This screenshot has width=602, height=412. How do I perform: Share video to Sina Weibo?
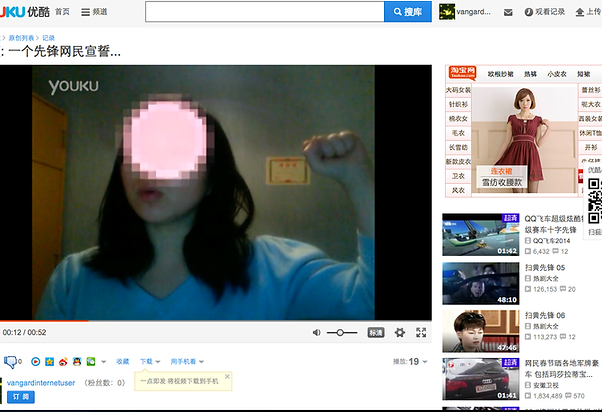(x=63, y=362)
